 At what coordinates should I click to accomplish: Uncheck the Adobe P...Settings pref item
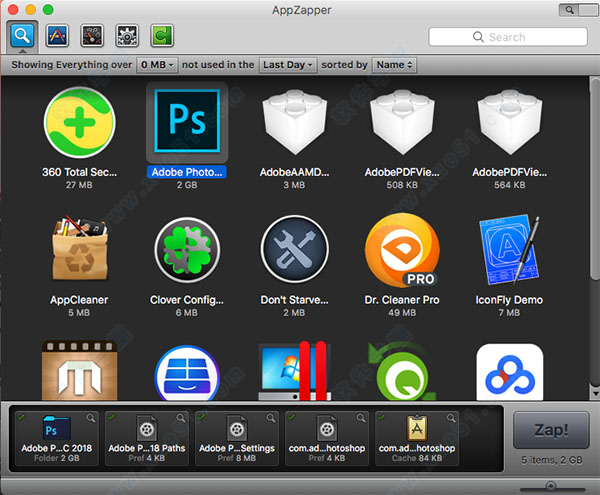pos(201,417)
